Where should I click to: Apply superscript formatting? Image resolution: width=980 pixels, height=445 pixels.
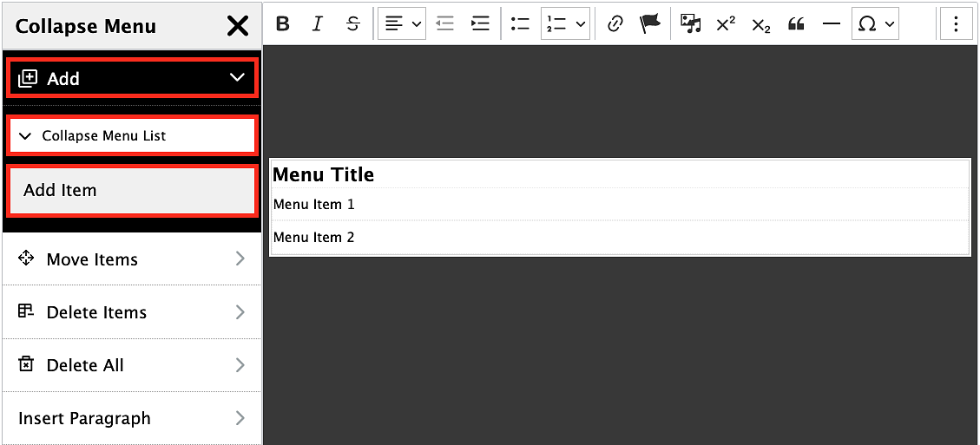(726, 23)
